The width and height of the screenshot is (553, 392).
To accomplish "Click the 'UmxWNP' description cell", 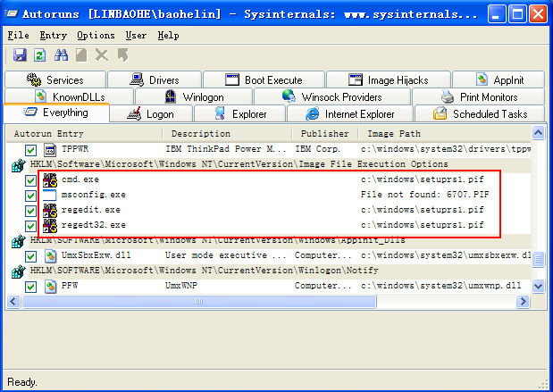I will (x=181, y=286).
